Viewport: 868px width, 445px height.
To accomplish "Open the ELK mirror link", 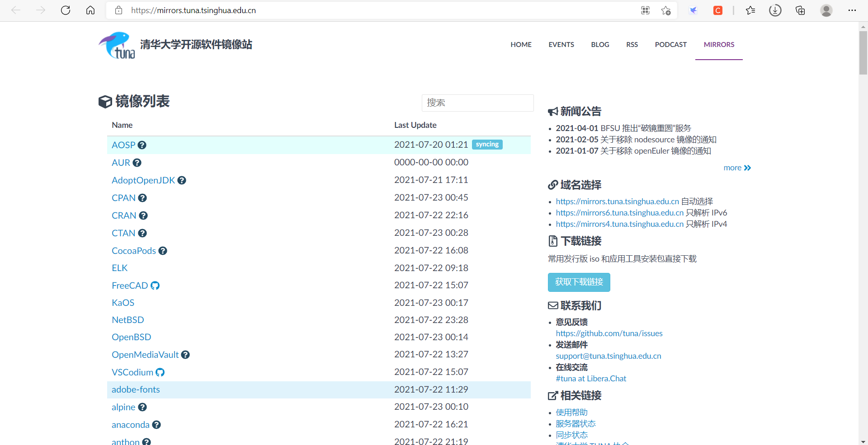I will pyautogui.click(x=119, y=268).
